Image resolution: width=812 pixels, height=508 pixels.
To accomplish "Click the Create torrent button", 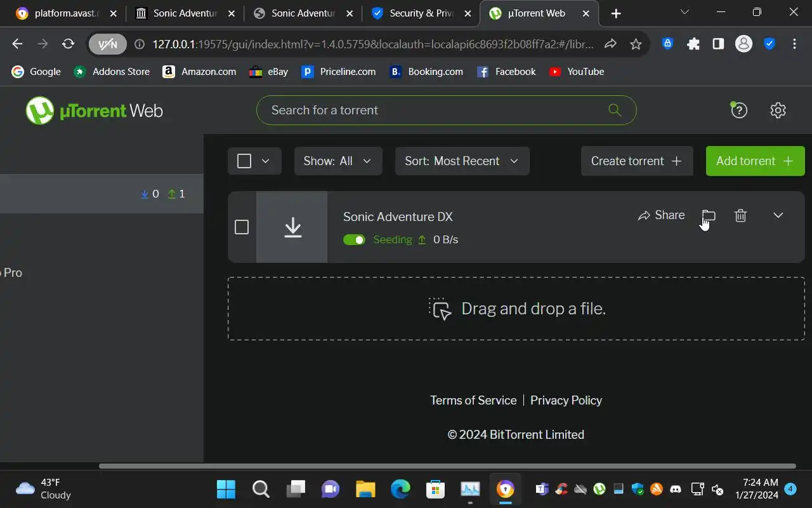I will pyautogui.click(x=636, y=161).
